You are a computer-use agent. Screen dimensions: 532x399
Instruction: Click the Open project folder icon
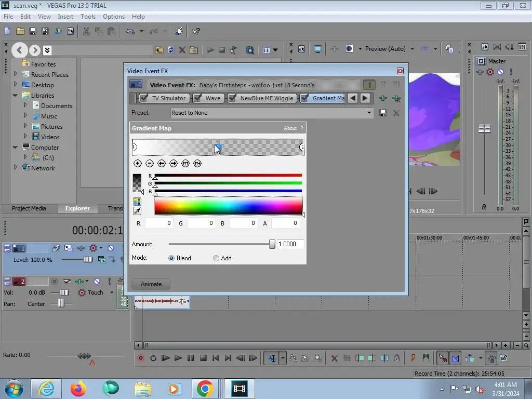(x=20, y=32)
